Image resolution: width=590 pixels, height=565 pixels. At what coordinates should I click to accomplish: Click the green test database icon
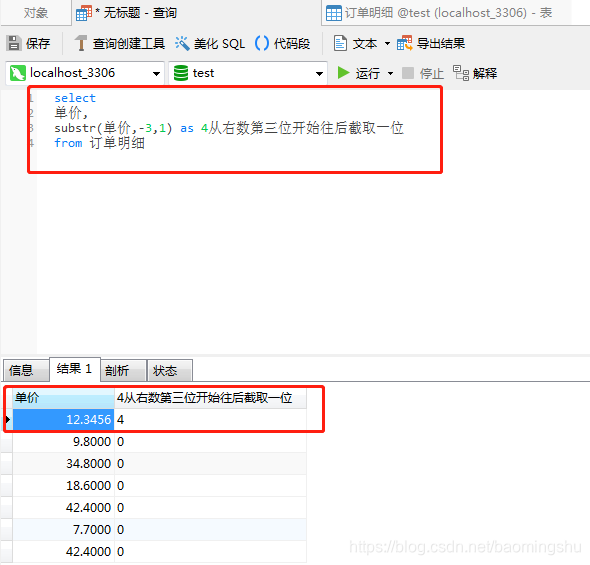click(x=181, y=73)
